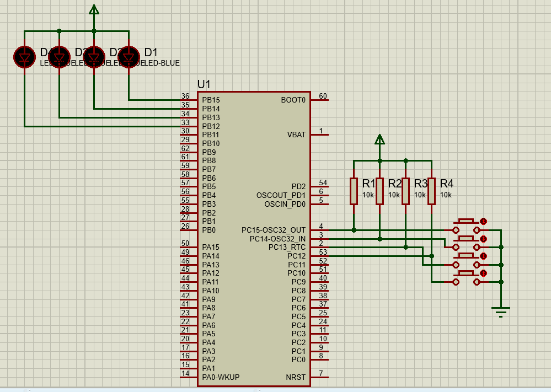
Task: Click the power terminal arrow above the LEDs
Action: [x=94, y=9]
